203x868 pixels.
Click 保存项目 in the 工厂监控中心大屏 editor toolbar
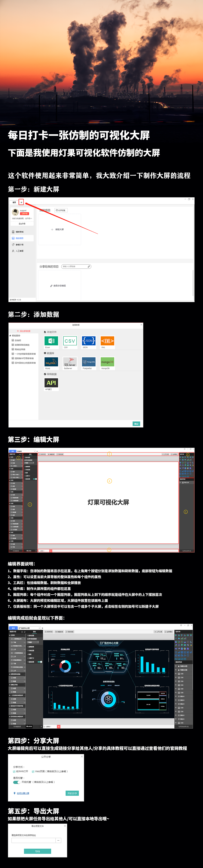coord(49,632)
